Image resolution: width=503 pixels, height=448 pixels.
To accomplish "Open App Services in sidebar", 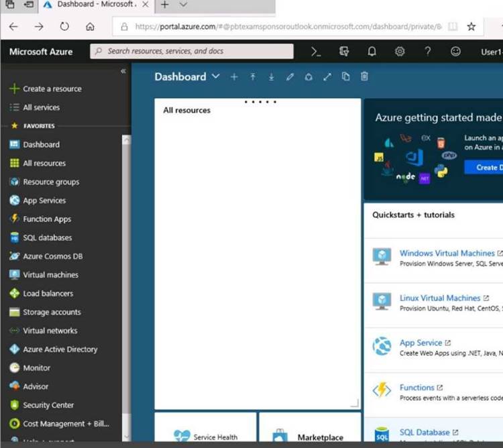I will pyautogui.click(x=38, y=201).
